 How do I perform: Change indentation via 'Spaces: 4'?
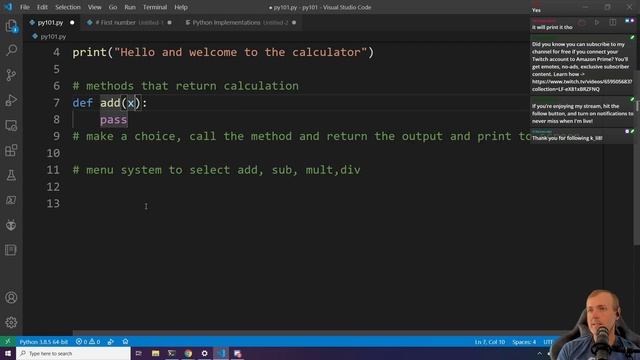(x=524, y=342)
